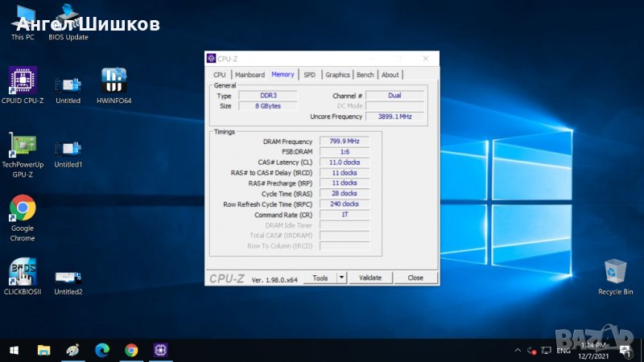Screen dimensions: 644x362
Task: Click the DRAM Frequency value field
Action: click(345, 142)
